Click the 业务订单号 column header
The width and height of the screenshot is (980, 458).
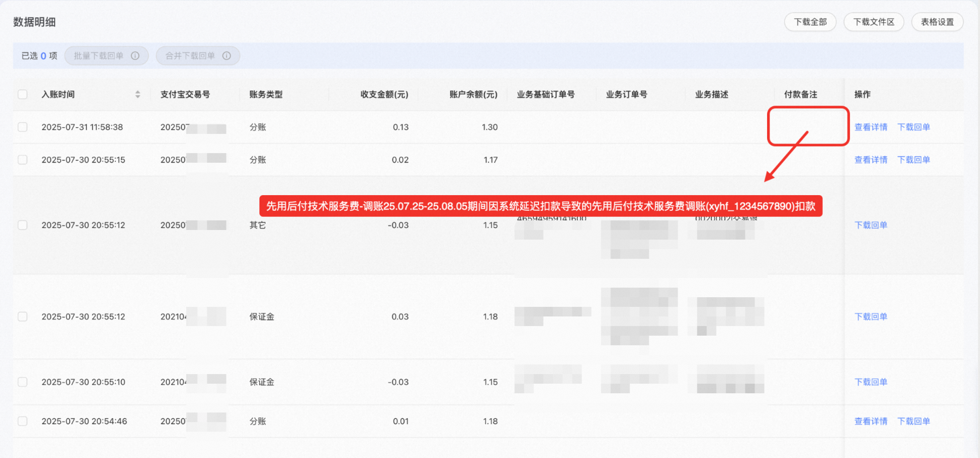[x=627, y=95]
